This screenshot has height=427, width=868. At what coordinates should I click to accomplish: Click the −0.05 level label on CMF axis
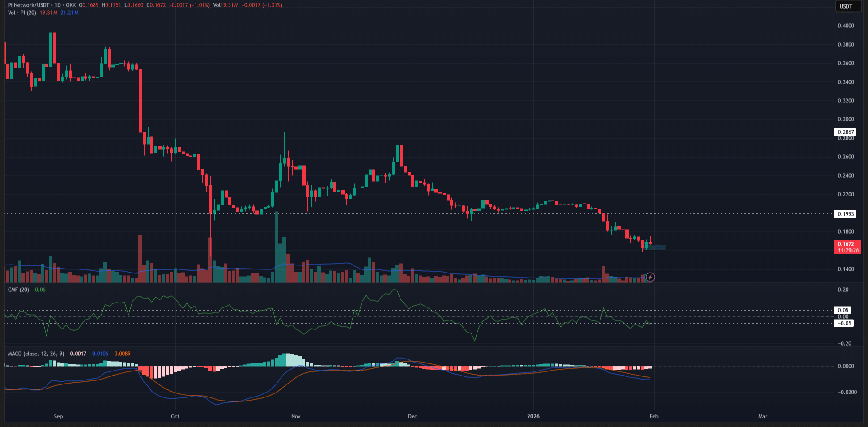pyautogui.click(x=844, y=323)
